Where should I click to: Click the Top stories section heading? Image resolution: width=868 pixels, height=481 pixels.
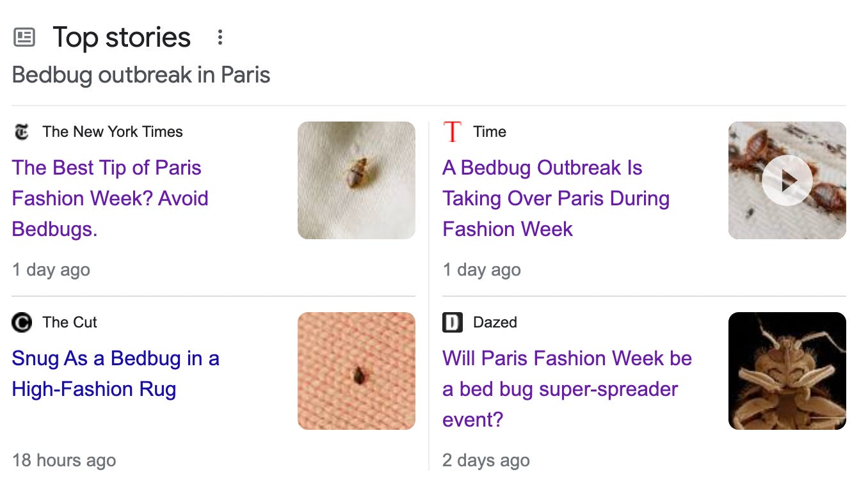coord(122,38)
